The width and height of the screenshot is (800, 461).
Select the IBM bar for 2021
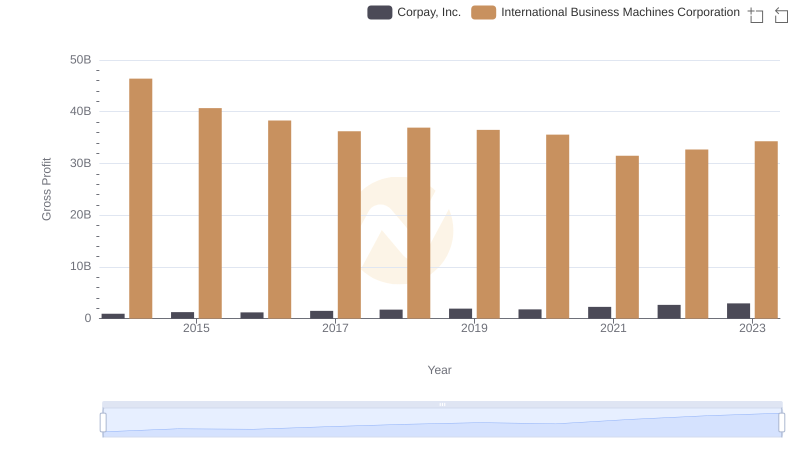(x=627, y=237)
